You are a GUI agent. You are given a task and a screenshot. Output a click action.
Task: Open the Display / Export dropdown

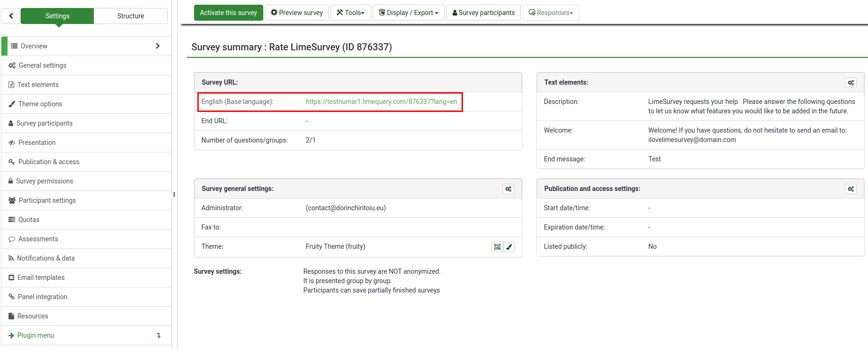pyautogui.click(x=408, y=13)
